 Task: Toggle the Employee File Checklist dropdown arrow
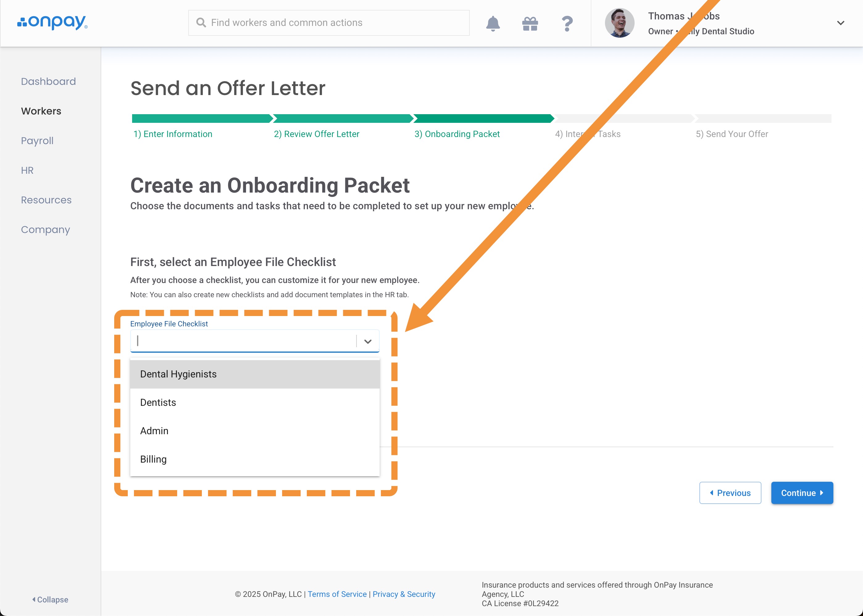coord(368,341)
